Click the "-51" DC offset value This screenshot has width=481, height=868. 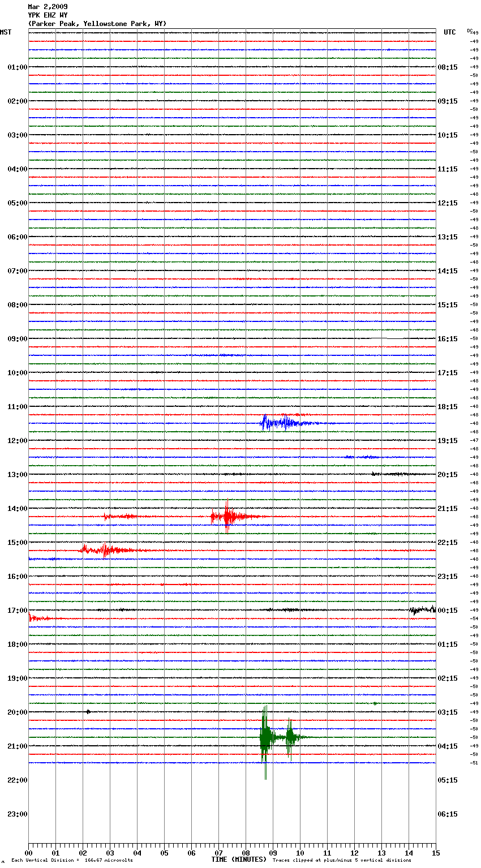tap(474, 763)
